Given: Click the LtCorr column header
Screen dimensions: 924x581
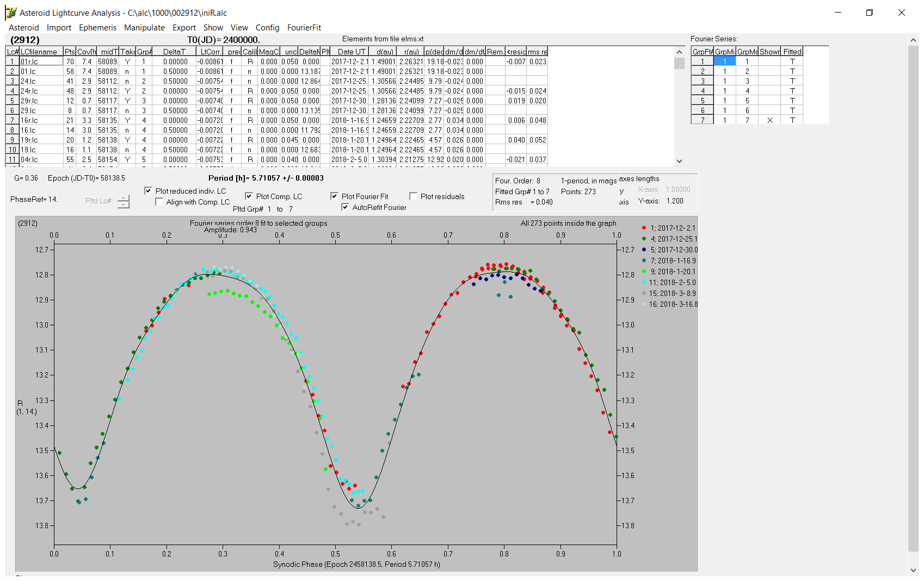Looking at the screenshot, I should tap(210, 52).
